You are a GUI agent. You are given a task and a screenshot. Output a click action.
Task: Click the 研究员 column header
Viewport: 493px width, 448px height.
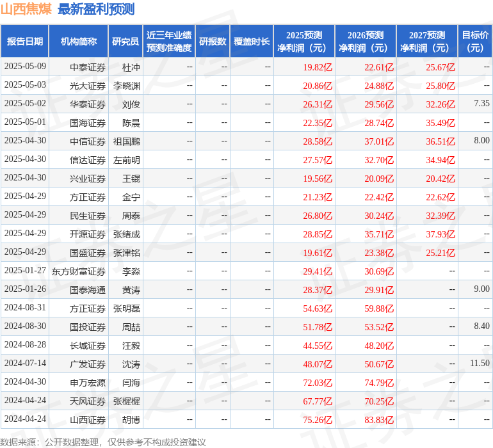[125, 42]
